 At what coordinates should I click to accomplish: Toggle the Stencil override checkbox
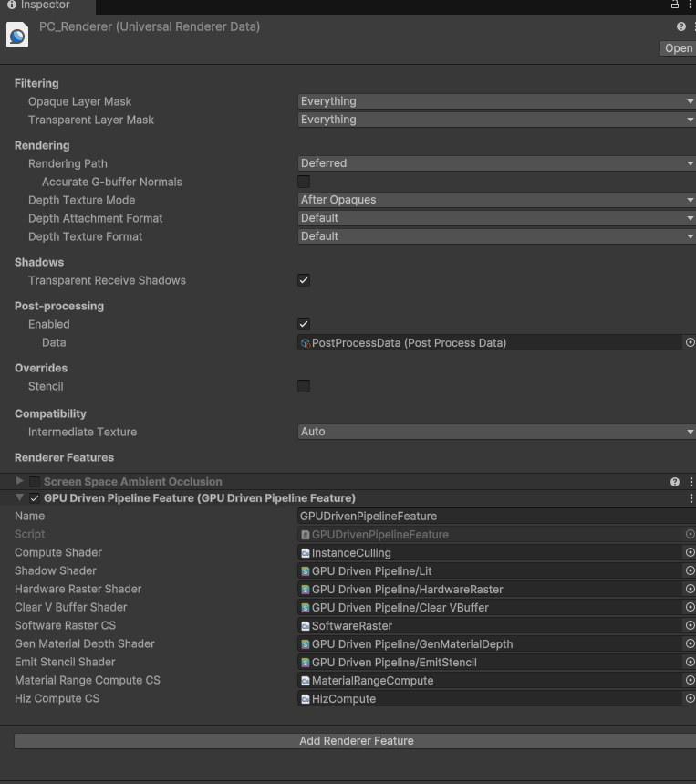point(304,386)
